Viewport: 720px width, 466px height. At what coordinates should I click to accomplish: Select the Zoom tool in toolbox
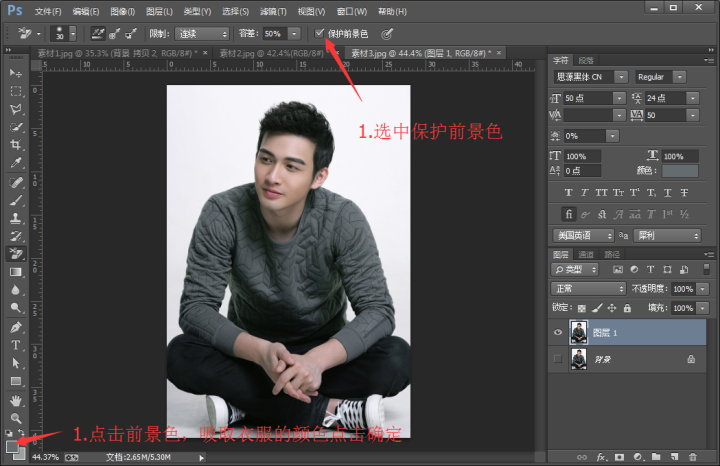click(x=16, y=417)
